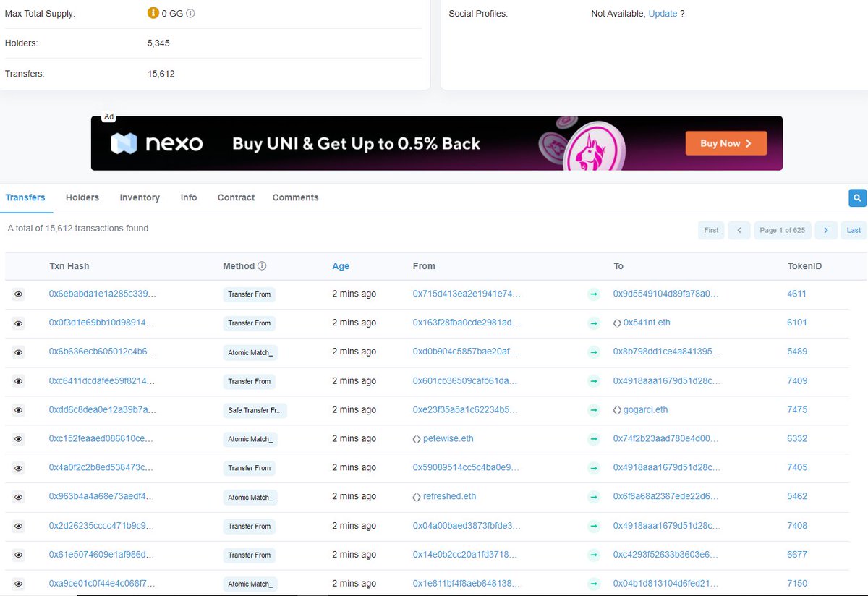Open TokenID 7408
Screen dimensions: 868x596
click(x=797, y=526)
